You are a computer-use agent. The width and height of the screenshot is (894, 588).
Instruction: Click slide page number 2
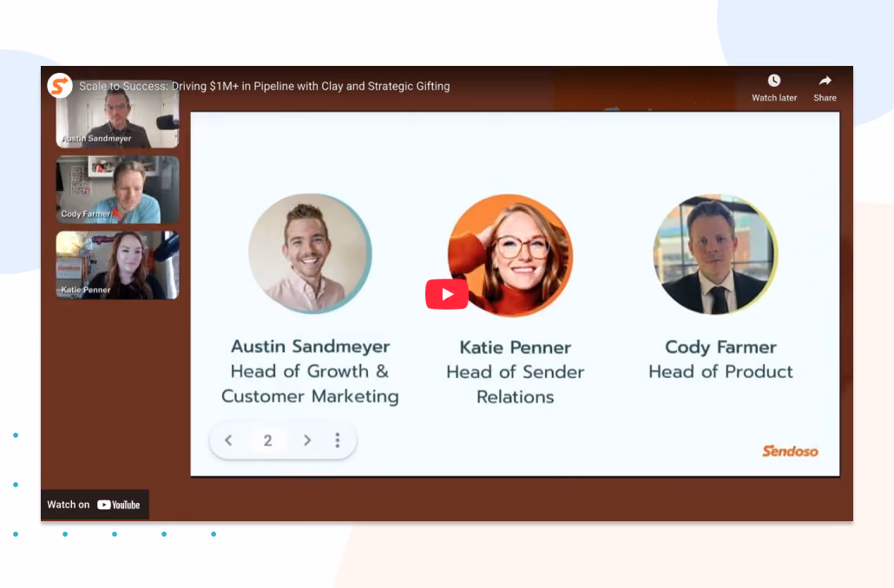tap(267, 440)
